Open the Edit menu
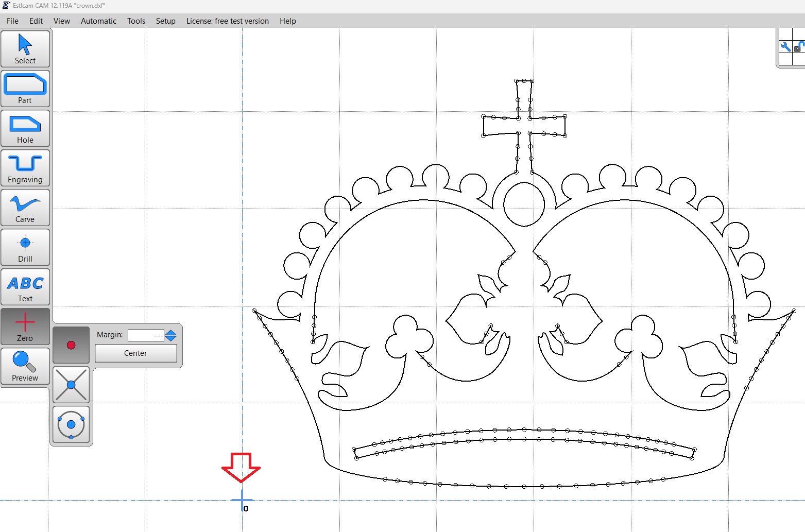This screenshot has width=805, height=532. [x=36, y=21]
